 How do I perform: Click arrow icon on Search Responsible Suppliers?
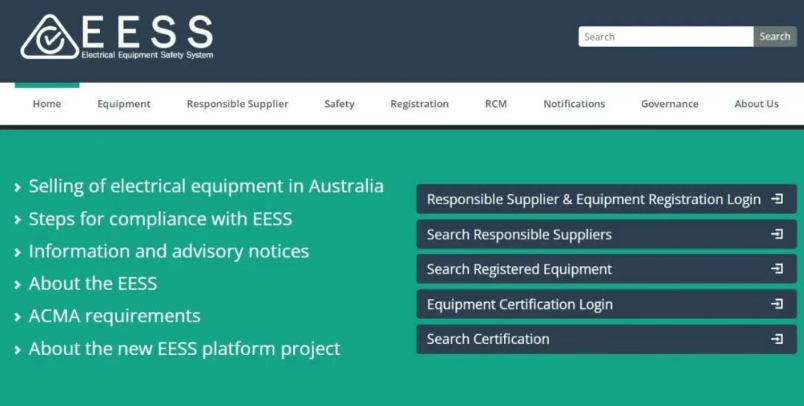coord(777,234)
